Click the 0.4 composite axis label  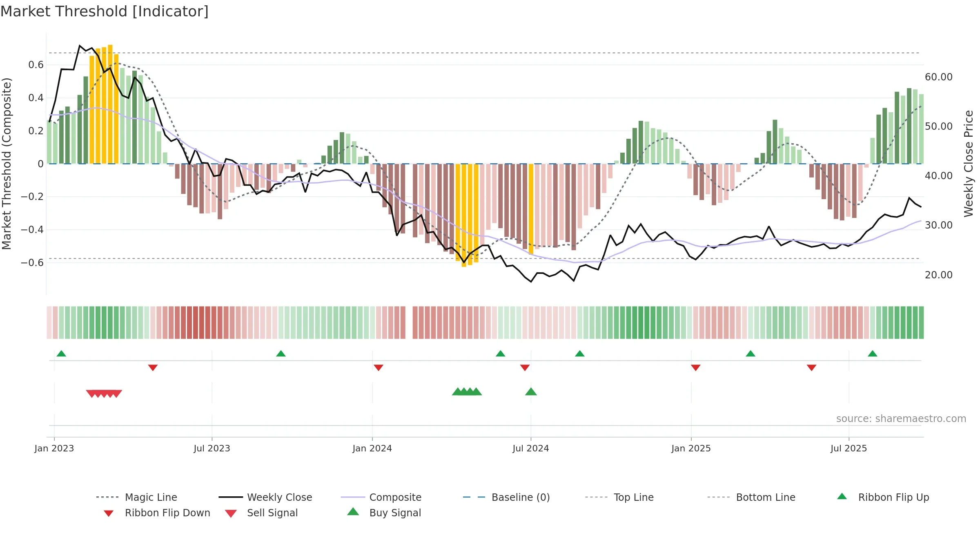[36, 98]
